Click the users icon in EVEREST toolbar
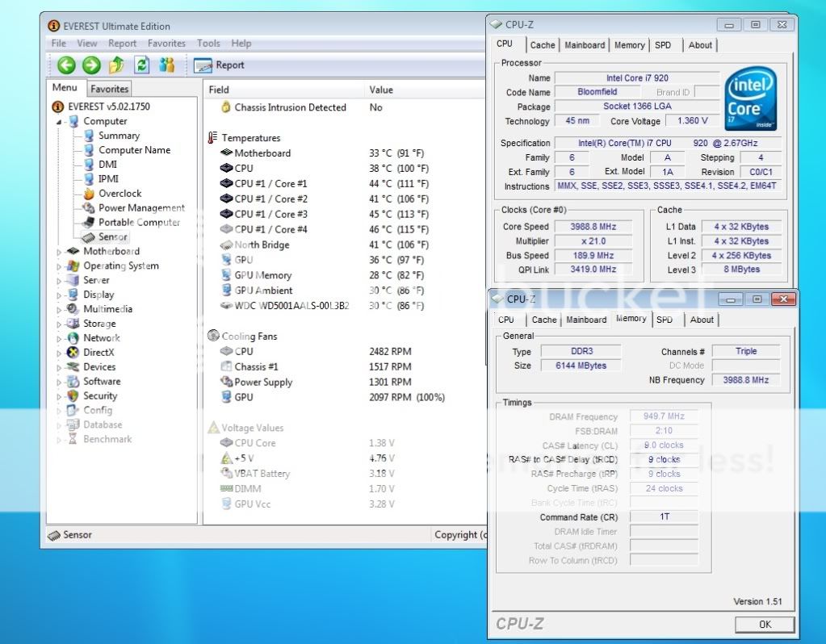The width and height of the screenshot is (826, 644). point(167,65)
